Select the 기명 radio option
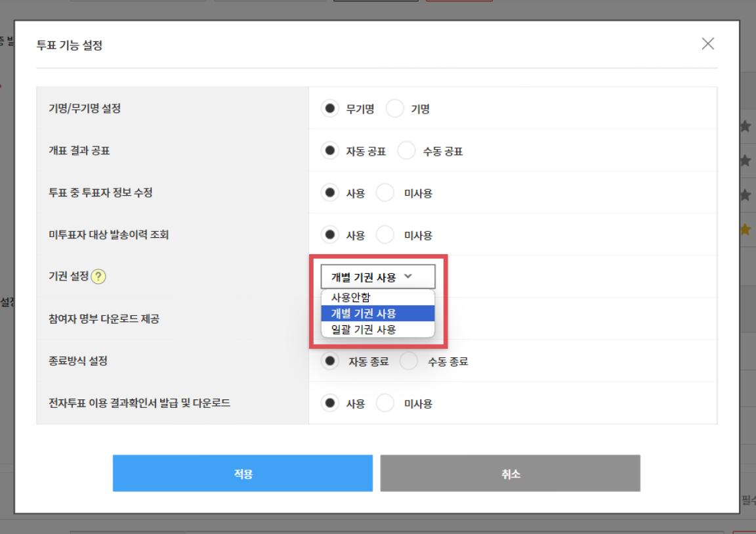756x534 pixels. coord(395,109)
